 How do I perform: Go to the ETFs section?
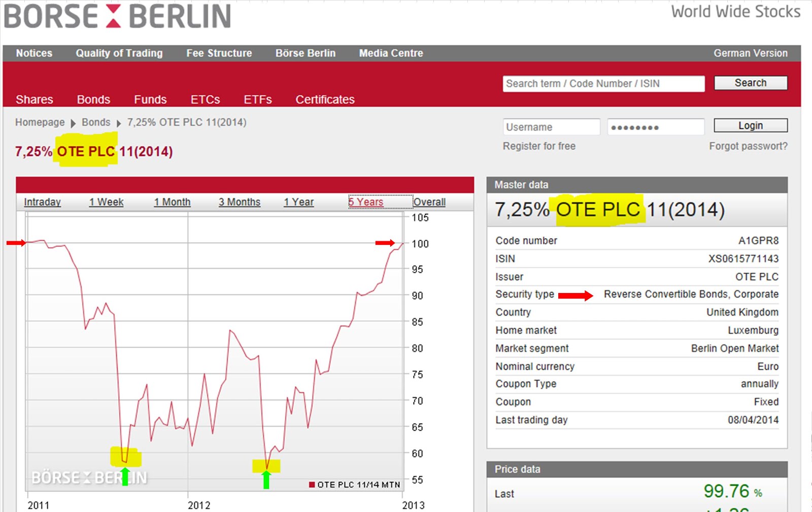point(258,99)
